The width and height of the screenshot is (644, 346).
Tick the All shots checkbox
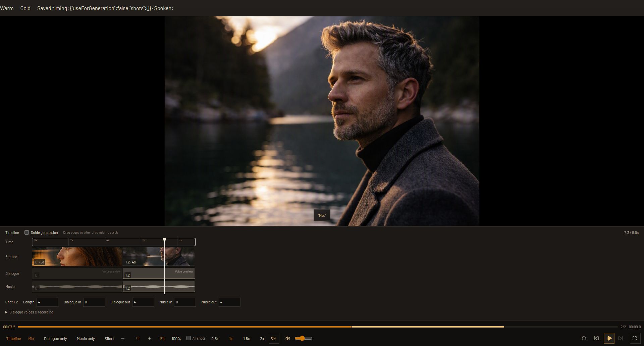(189, 338)
